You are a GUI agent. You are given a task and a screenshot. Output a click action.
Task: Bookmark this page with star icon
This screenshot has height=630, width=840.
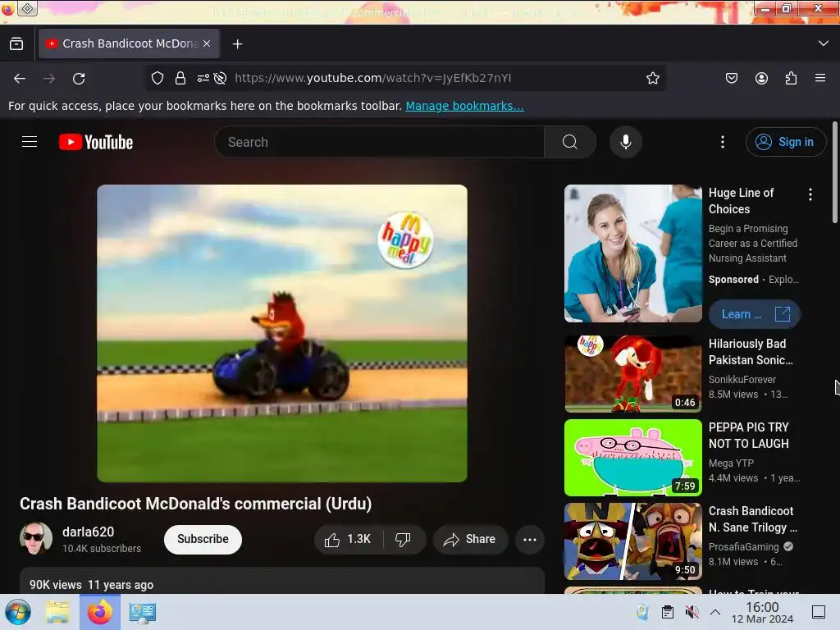point(652,78)
